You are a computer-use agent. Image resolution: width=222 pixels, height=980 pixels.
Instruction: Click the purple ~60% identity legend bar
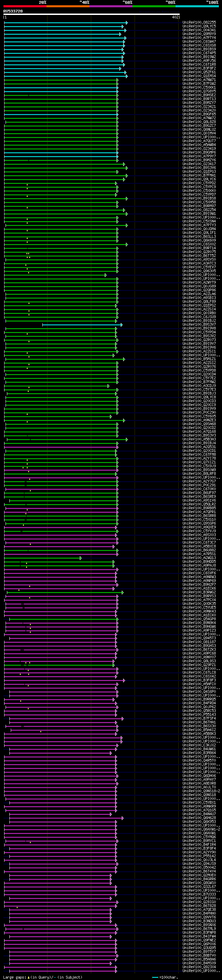tap(111, 6)
